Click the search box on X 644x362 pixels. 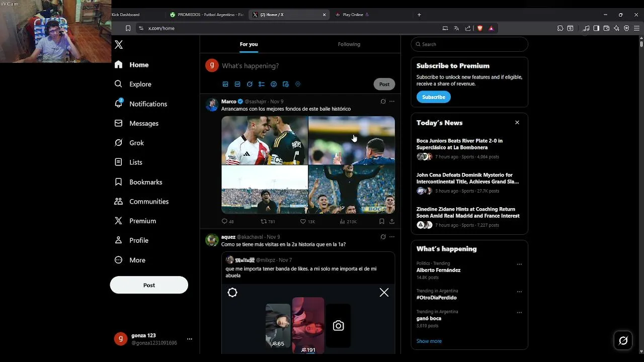(469, 44)
